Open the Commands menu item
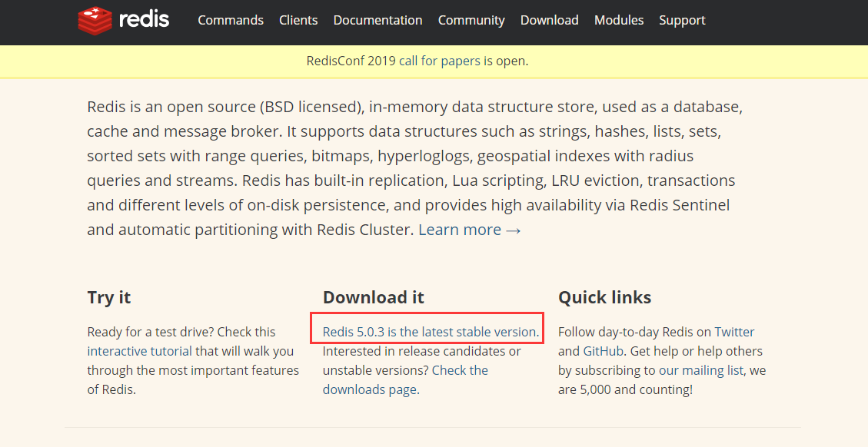The image size is (868, 447). 231,21
